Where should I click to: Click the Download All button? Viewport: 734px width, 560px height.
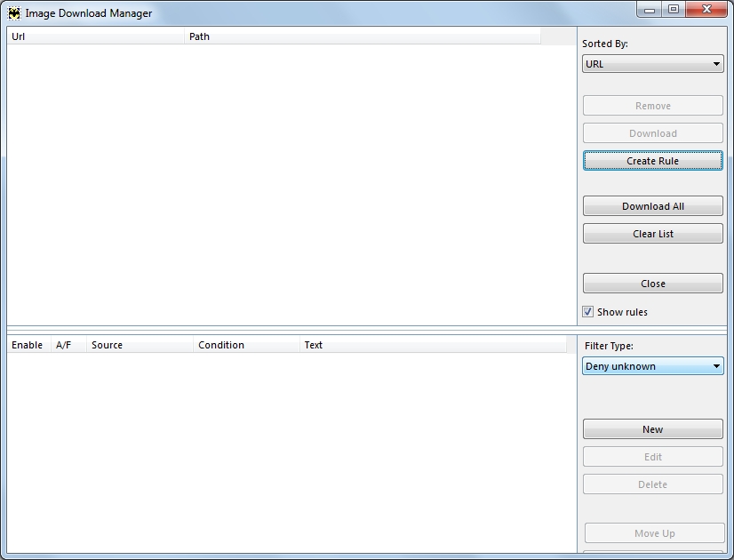point(652,206)
